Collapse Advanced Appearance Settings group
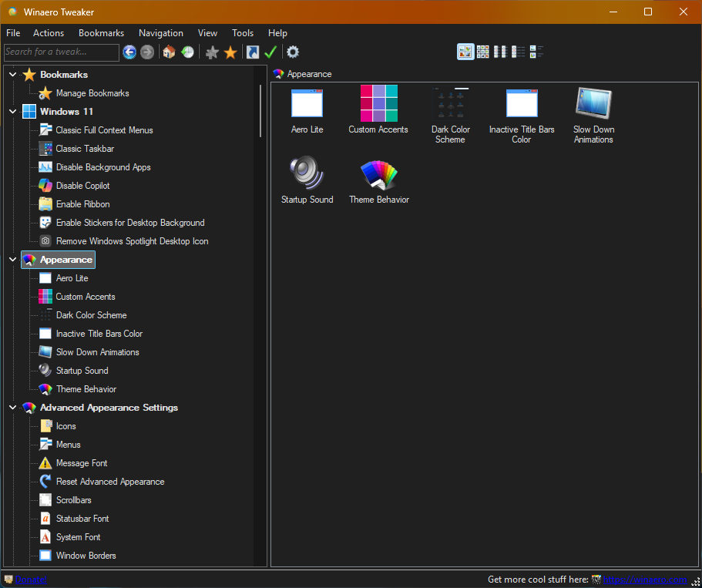The height and width of the screenshot is (588, 702). 12,407
